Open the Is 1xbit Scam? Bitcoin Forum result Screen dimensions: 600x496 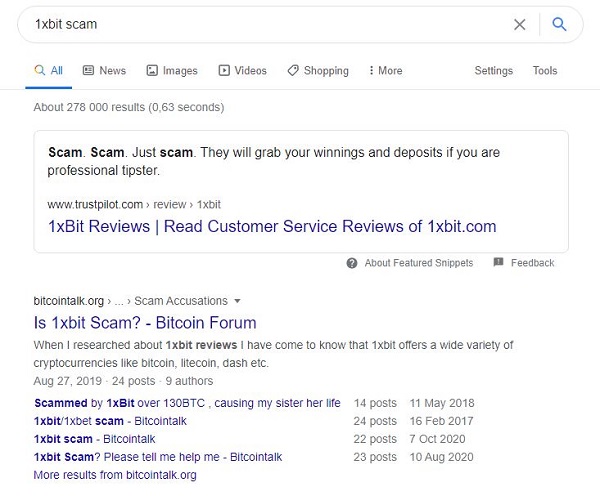coord(145,323)
